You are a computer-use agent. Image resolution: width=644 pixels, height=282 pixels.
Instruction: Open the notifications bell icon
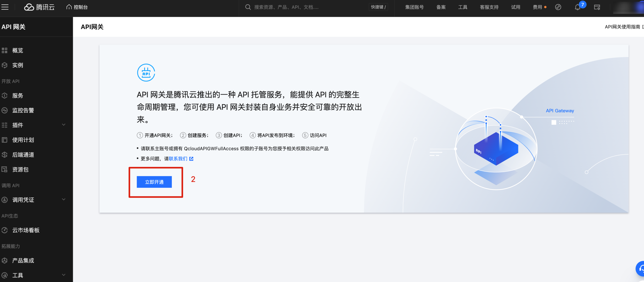point(577,7)
